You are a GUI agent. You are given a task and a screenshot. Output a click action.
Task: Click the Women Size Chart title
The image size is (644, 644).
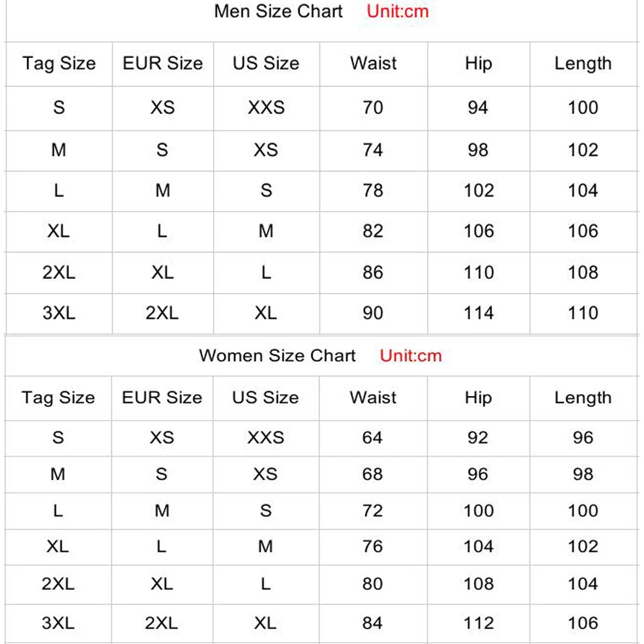pos(277,355)
